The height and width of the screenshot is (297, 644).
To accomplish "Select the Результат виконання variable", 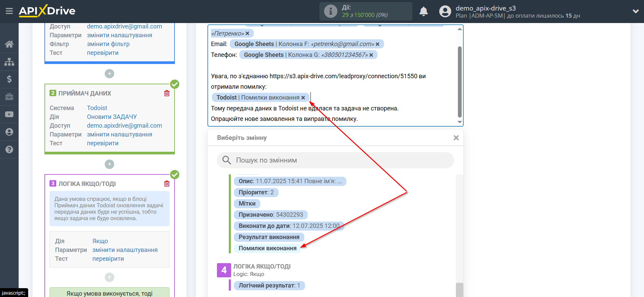I will coord(269,237).
